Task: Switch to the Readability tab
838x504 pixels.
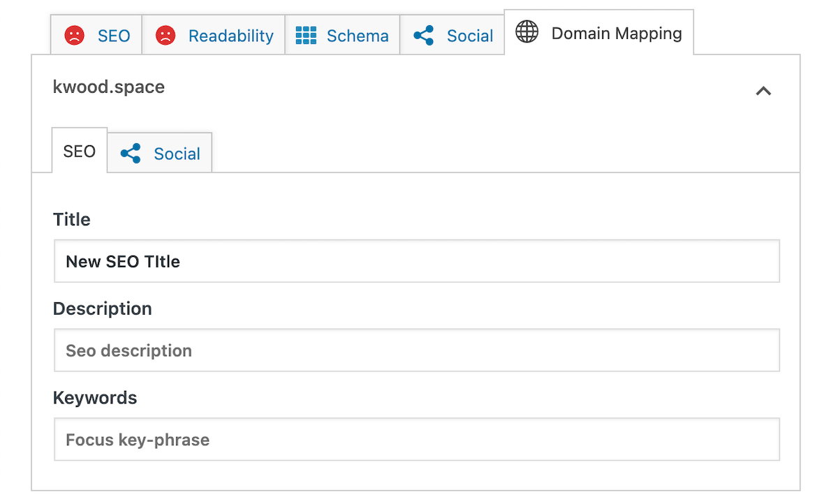Action: coord(230,36)
